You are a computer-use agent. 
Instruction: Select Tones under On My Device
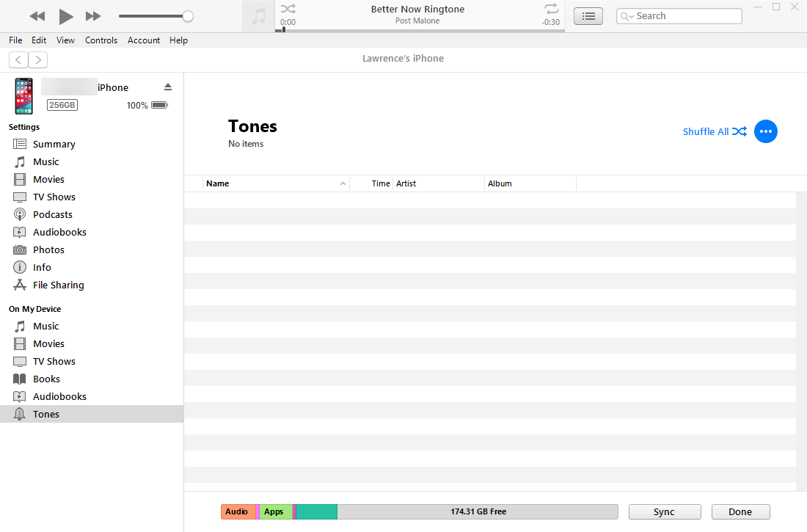coord(92,414)
